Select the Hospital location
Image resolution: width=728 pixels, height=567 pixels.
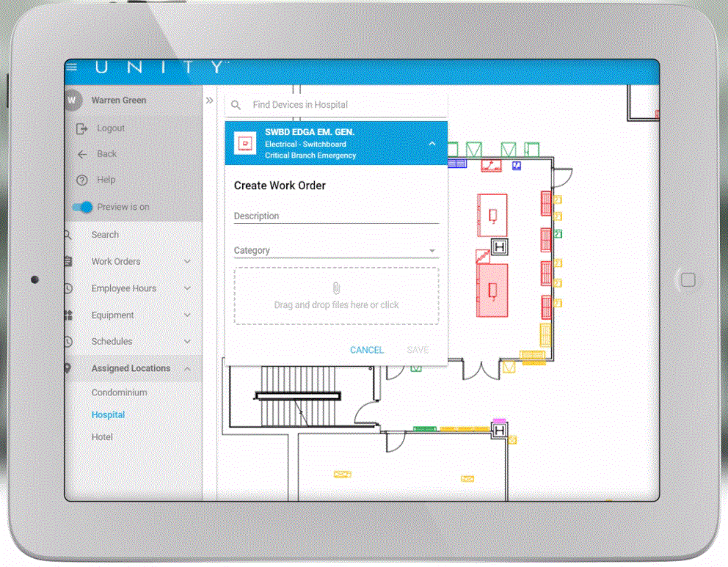(x=108, y=414)
